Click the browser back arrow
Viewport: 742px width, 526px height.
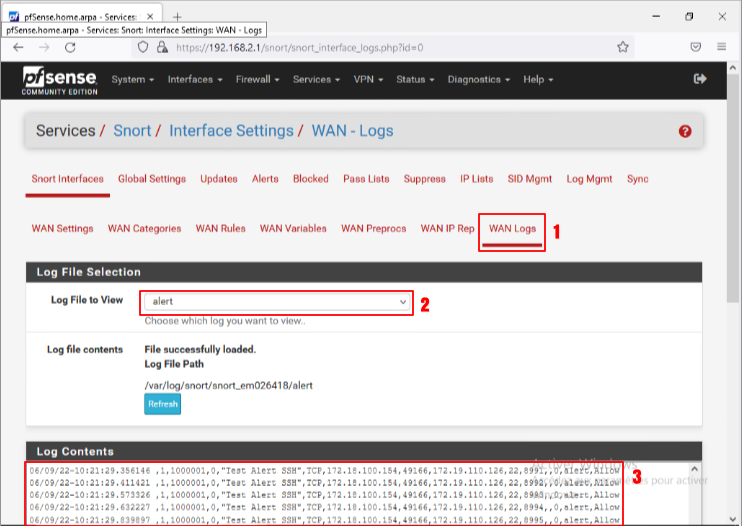tap(18, 47)
